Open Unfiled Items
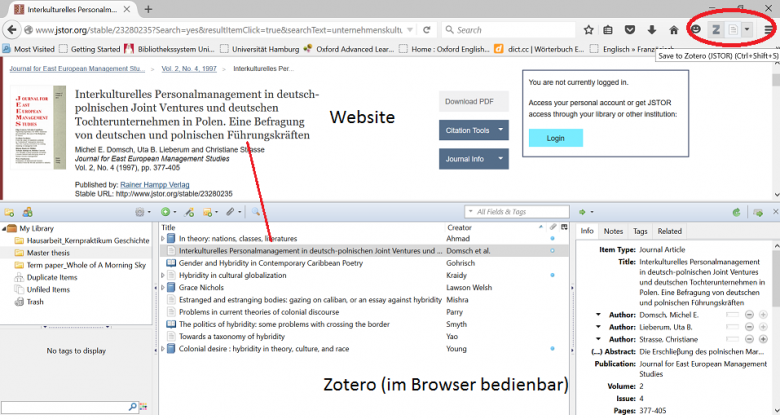780x419 pixels. coord(42,290)
